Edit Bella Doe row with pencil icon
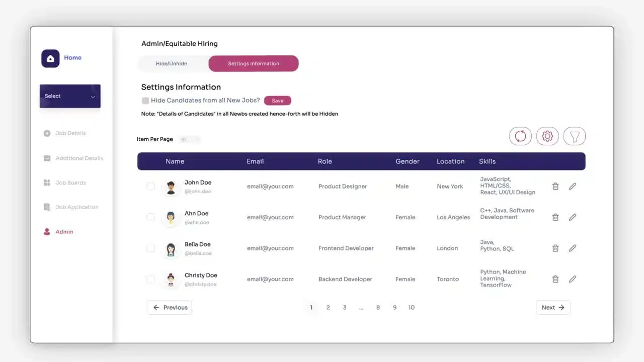Image resolution: width=644 pixels, height=362 pixels. 573,248
